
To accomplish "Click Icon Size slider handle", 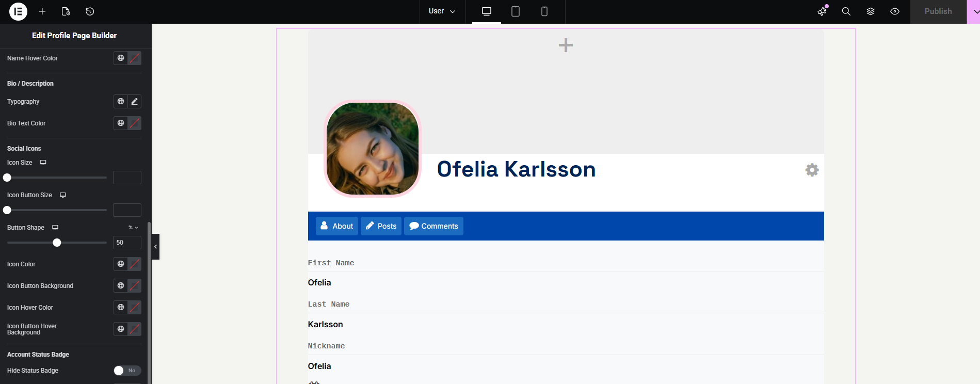I will pyautogui.click(x=7, y=178).
